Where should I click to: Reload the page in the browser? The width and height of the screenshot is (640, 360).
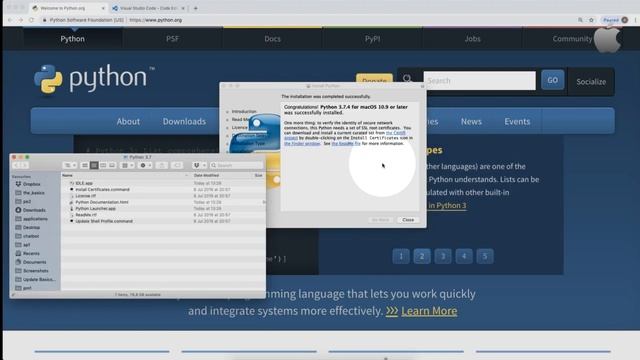[31, 20]
